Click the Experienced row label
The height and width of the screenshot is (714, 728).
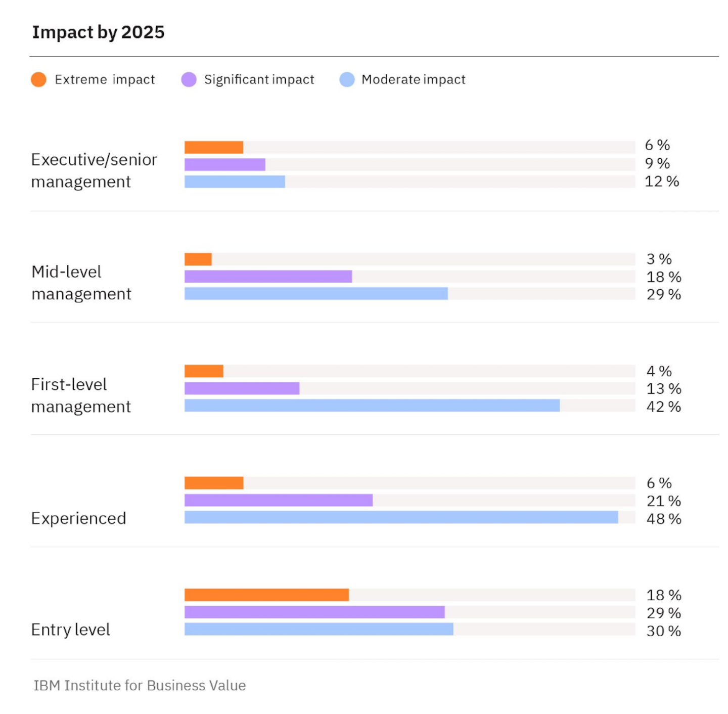click(78, 518)
